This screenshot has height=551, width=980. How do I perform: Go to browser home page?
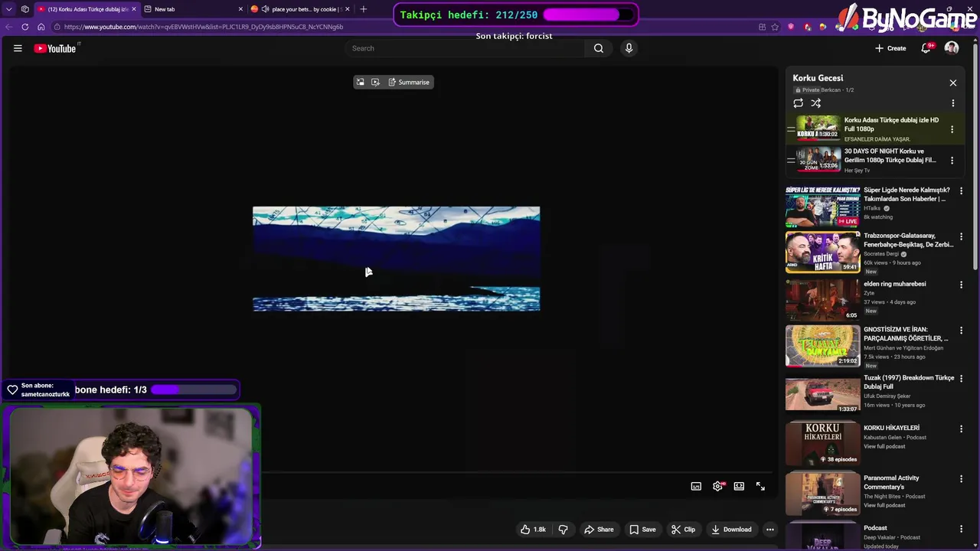[x=41, y=27]
